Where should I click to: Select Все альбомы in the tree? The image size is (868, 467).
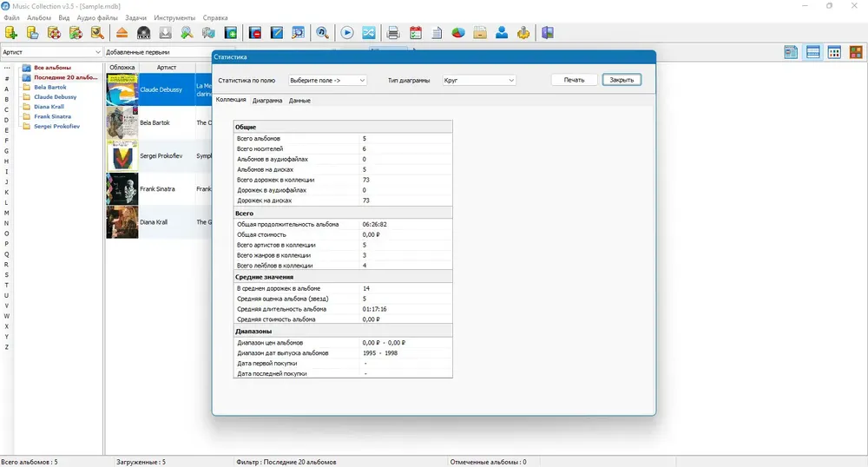pyautogui.click(x=53, y=68)
